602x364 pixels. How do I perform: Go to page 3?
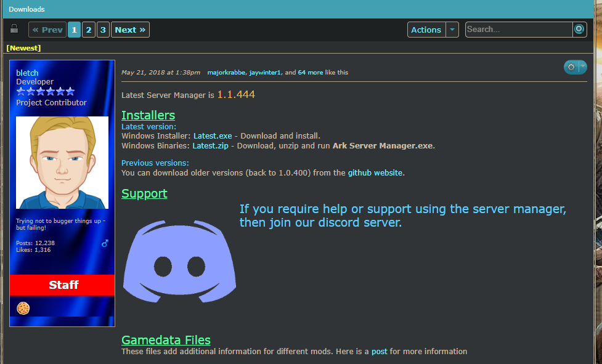tap(103, 30)
